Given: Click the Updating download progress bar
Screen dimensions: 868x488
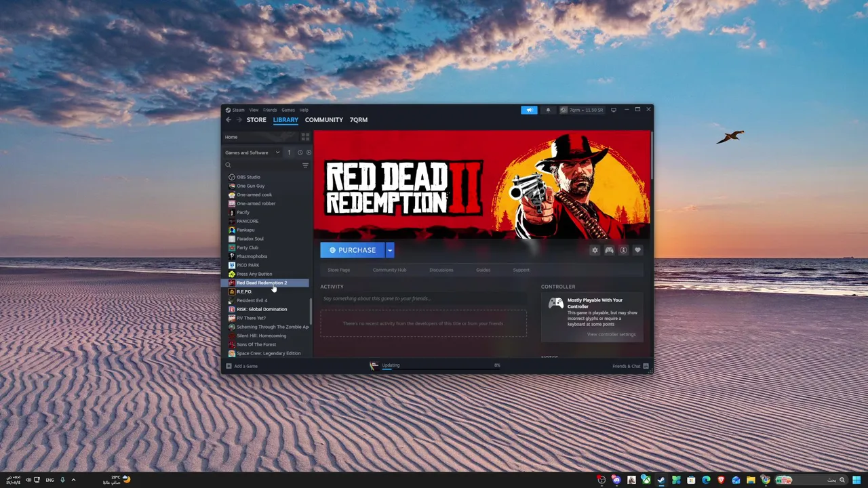Looking at the screenshot, I should [x=441, y=369].
